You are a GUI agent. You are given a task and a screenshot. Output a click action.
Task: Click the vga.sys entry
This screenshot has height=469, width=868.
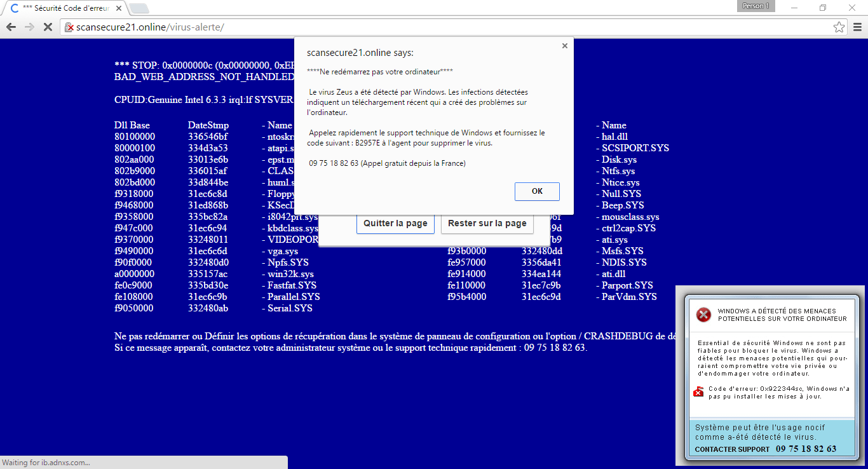[x=280, y=251]
